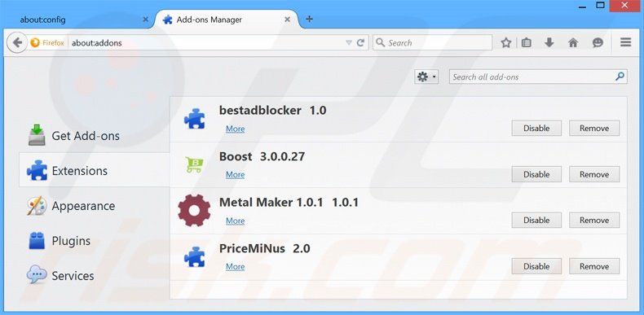Click the PriceMiNus puzzle piece icon
644x315 pixels.
pyautogui.click(x=194, y=256)
